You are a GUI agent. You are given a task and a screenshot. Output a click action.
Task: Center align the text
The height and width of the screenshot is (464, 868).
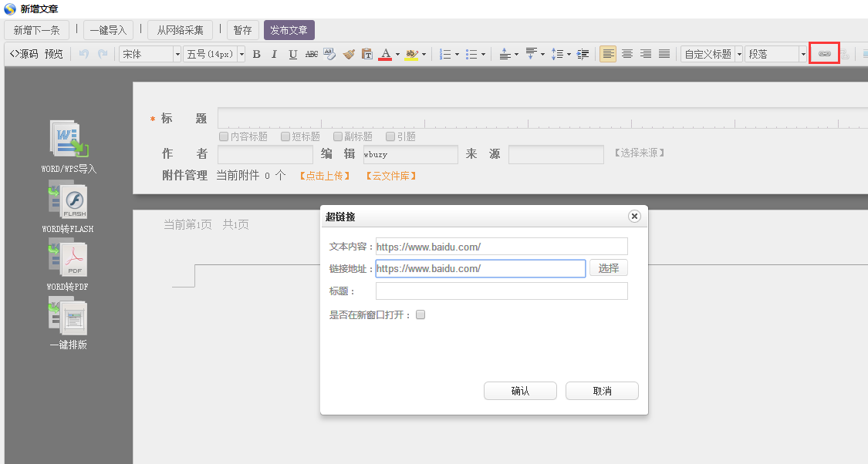click(627, 54)
